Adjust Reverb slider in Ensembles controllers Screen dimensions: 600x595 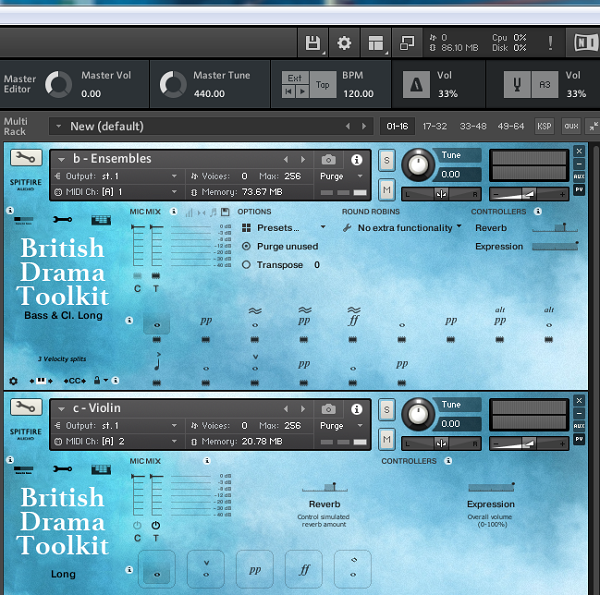tap(555, 228)
